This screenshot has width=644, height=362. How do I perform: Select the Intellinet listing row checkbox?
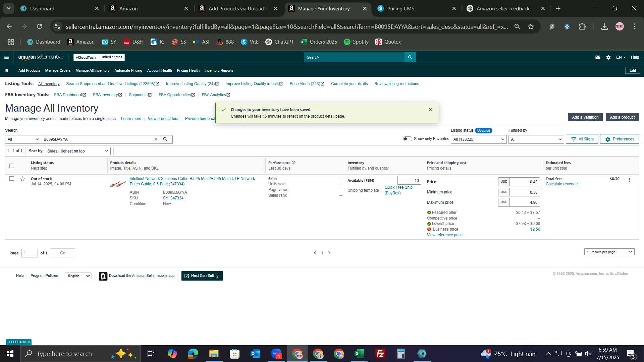[12, 179]
